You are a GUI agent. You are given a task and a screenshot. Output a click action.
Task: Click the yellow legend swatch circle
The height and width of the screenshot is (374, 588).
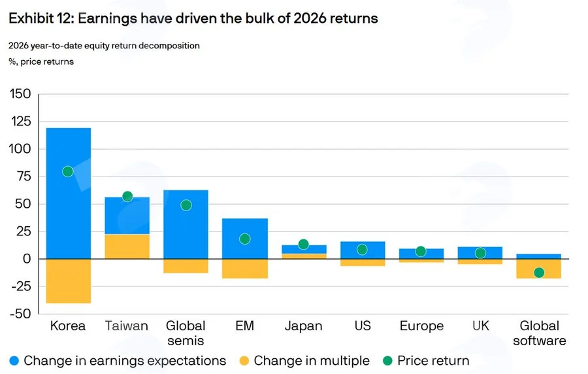(244, 361)
